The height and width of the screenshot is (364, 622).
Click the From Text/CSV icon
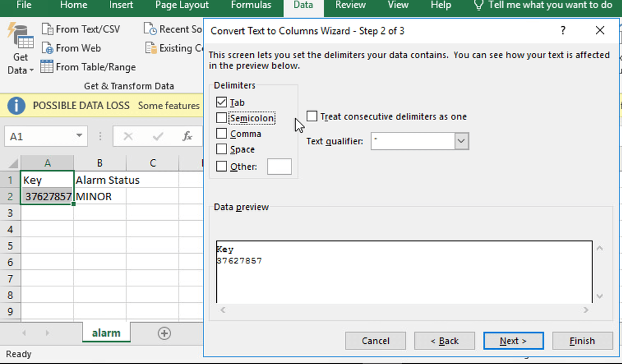tap(47, 29)
